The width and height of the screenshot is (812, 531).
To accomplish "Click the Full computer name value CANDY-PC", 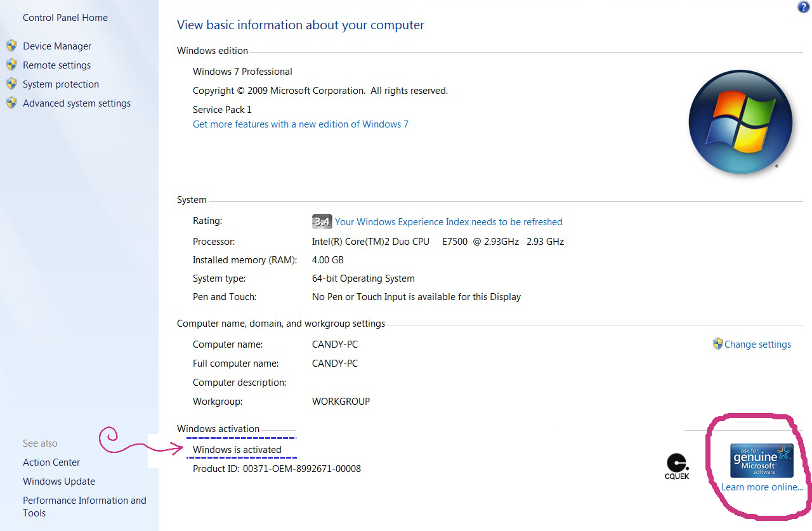I will [x=335, y=364].
